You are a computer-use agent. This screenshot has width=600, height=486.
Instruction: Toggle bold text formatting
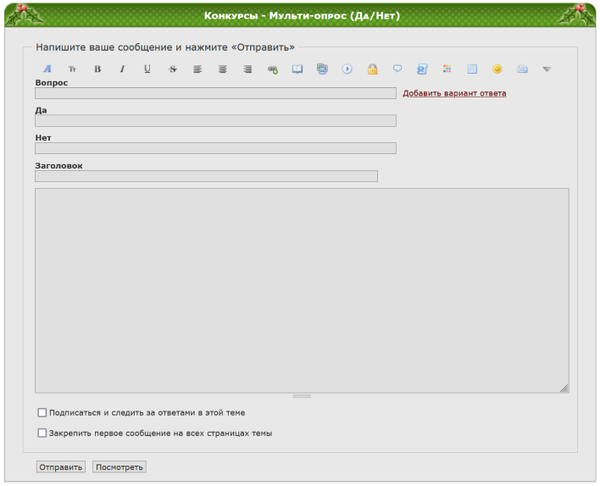[x=97, y=69]
